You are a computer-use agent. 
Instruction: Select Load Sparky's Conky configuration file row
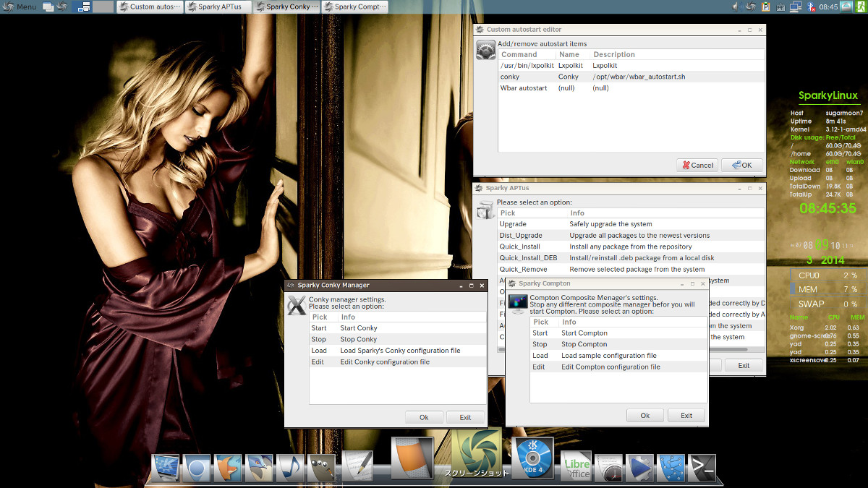point(398,351)
